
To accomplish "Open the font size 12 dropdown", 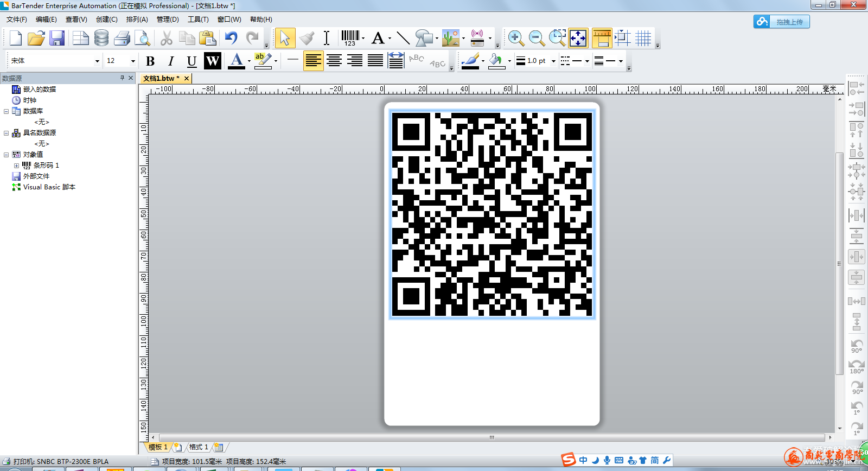I will (133, 61).
